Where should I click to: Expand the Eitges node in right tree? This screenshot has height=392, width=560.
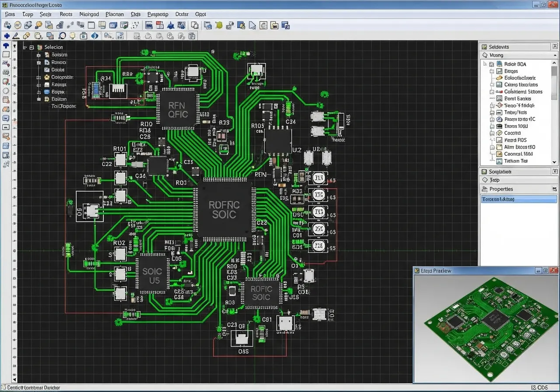coord(492,71)
